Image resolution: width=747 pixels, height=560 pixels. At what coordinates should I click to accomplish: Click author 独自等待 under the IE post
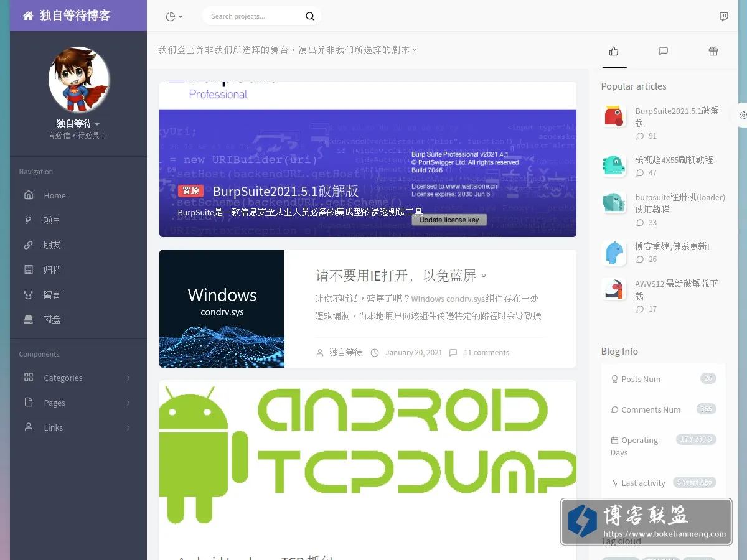345,352
